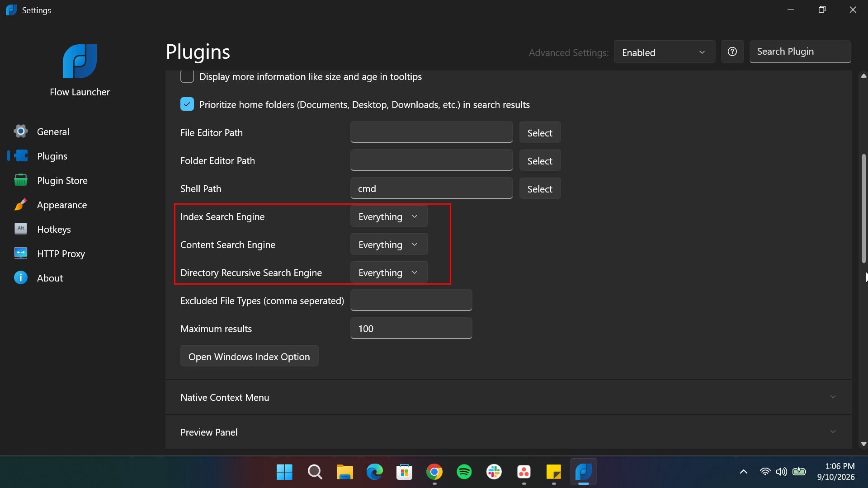The image size is (868, 488).
Task: Click scrollbar down arrow
Action: (863, 444)
